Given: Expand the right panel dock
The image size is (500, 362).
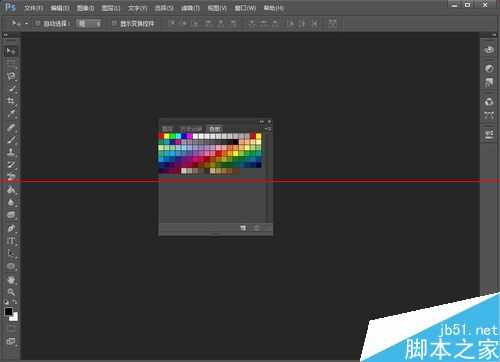Looking at the screenshot, I should coord(494,35).
